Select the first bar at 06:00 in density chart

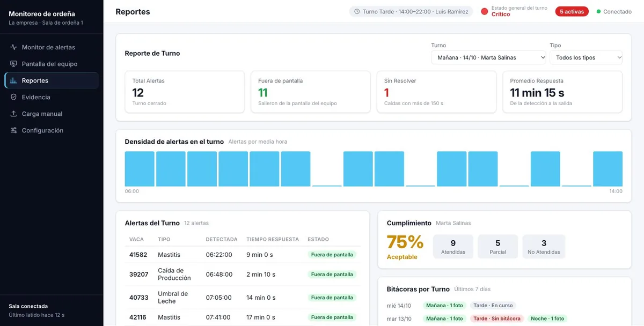click(x=140, y=169)
